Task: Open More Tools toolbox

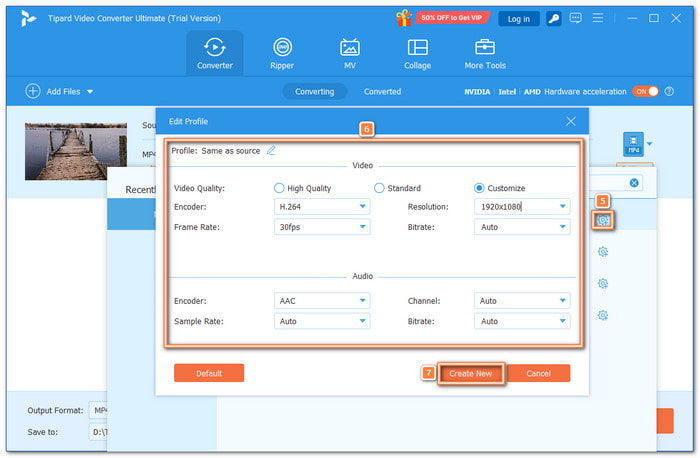Action: (485, 54)
